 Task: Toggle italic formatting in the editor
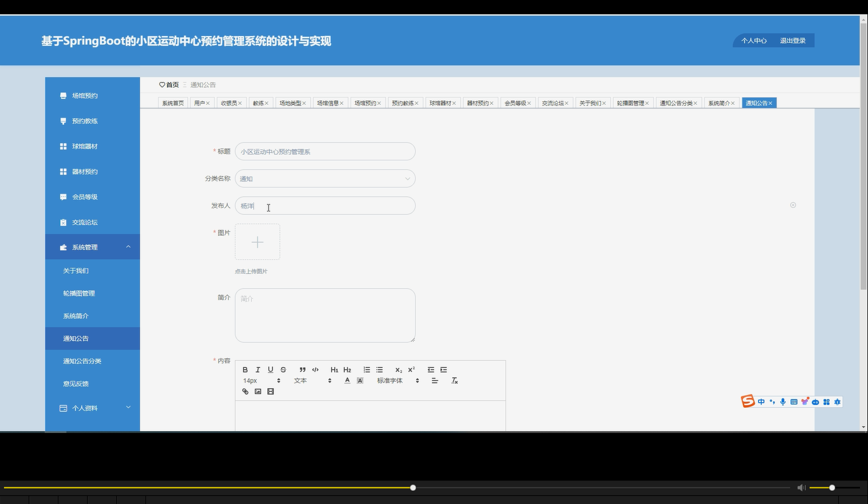pos(258,369)
